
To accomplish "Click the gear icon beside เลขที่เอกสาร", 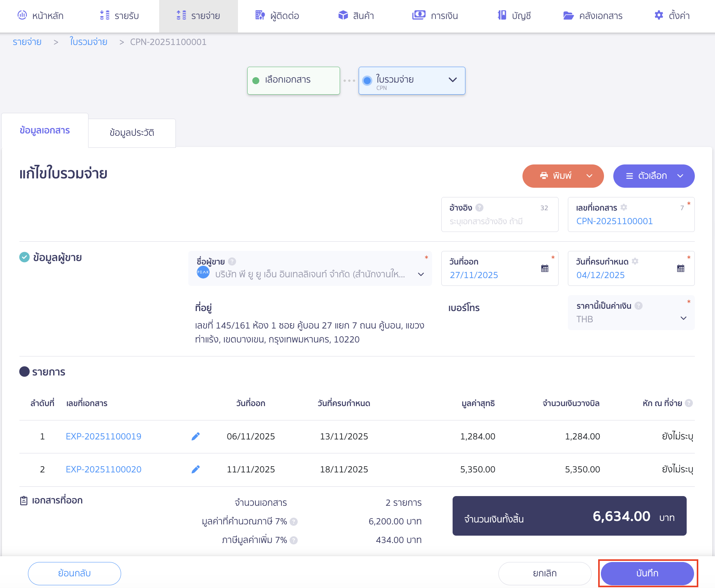I will coord(624,208).
